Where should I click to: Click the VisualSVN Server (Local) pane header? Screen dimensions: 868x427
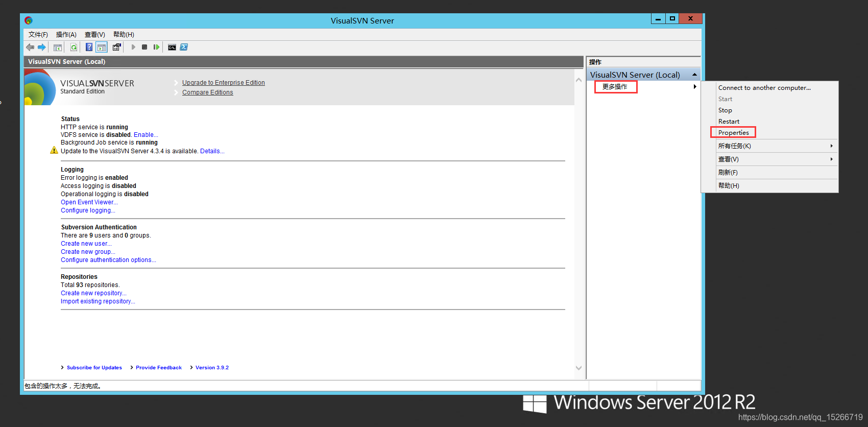click(x=303, y=61)
